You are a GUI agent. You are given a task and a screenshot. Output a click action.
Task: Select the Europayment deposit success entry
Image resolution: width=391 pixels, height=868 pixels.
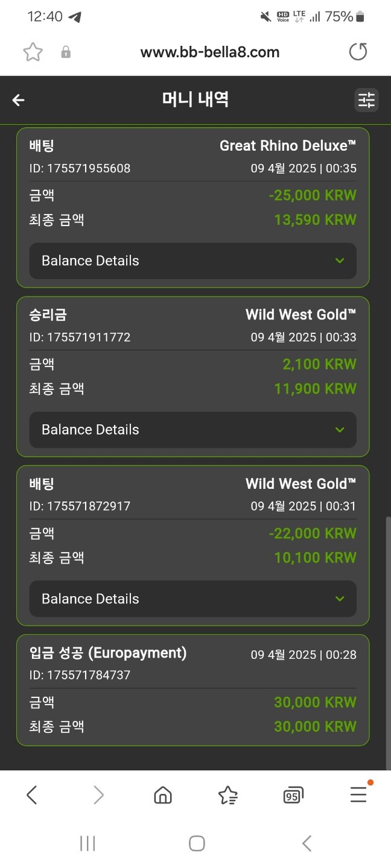coord(192,690)
